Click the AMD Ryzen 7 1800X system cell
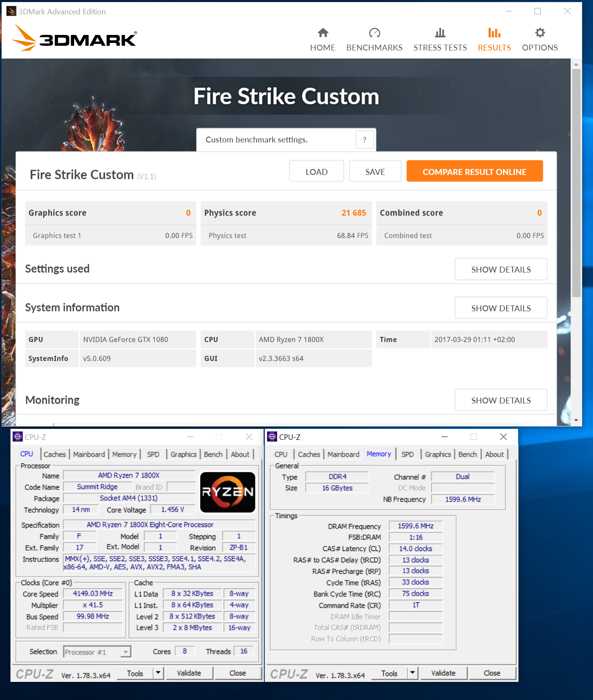This screenshot has width=593, height=700. coord(314,340)
